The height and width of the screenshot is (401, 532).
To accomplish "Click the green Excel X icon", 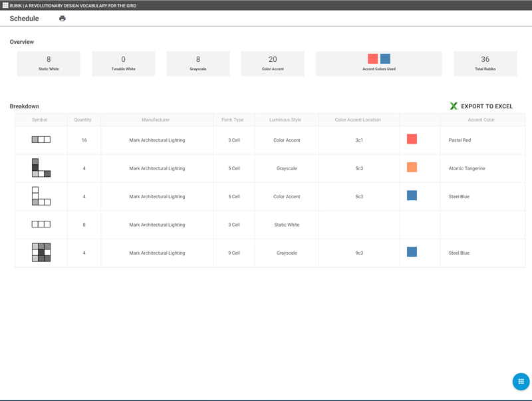I will (x=454, y=106).
